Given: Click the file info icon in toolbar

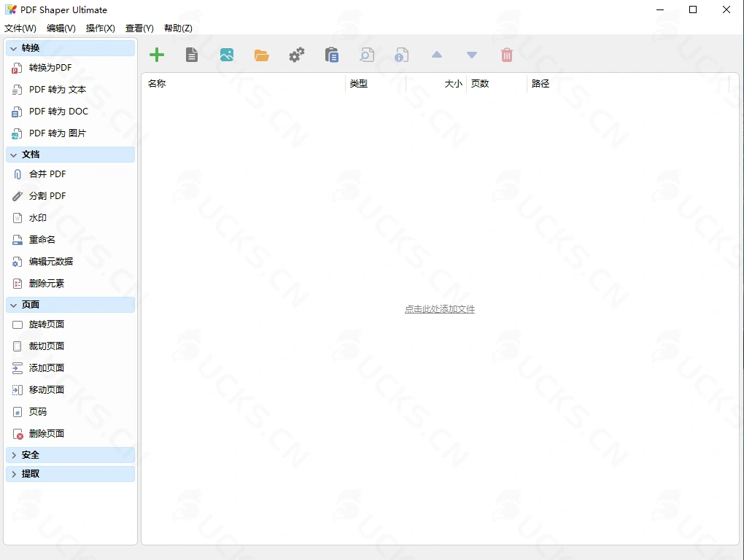Looking at the screenshot, I should 401,54.
